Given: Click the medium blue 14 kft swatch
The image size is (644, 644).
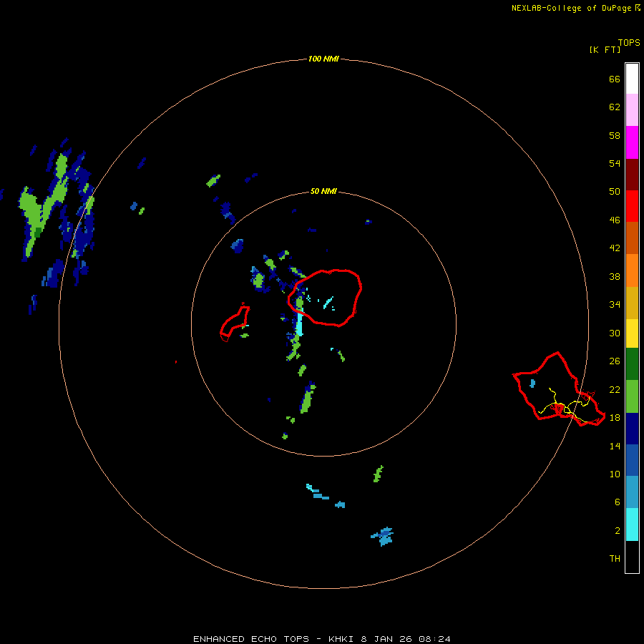Looking at the screenshot, I should coord(632,460).
